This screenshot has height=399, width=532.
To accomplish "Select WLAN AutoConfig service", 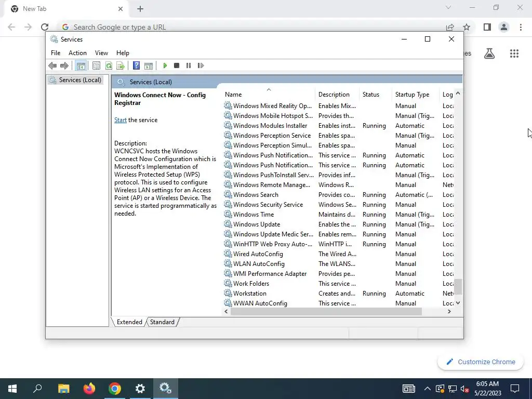I will [x=339, y=263].
